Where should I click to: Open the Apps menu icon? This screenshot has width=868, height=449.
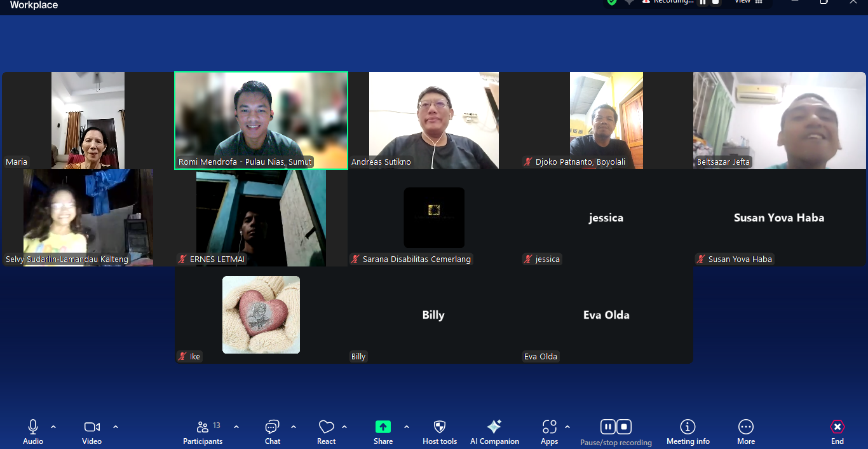pyautogui.click(x=550, y=427)
